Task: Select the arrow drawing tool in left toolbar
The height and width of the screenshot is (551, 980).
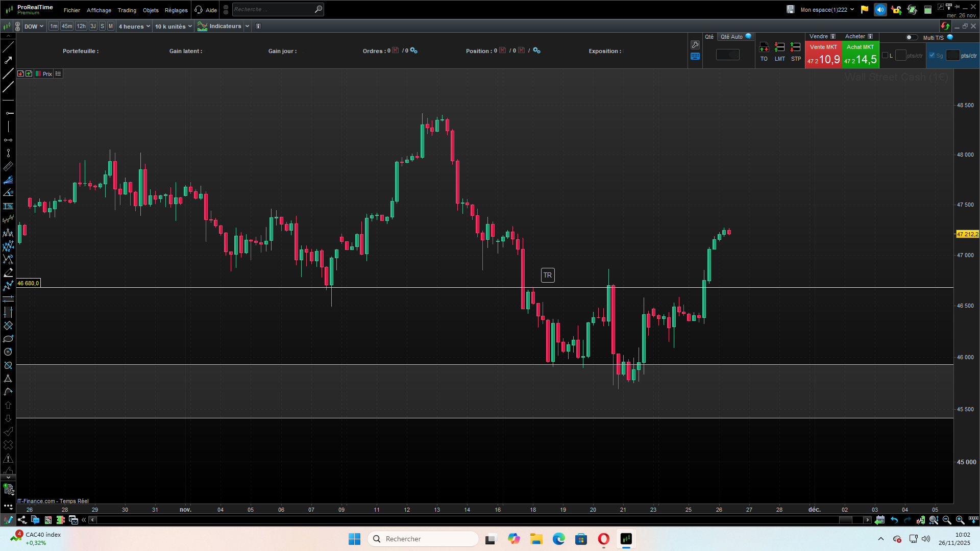Action: (x=8, y=60)
